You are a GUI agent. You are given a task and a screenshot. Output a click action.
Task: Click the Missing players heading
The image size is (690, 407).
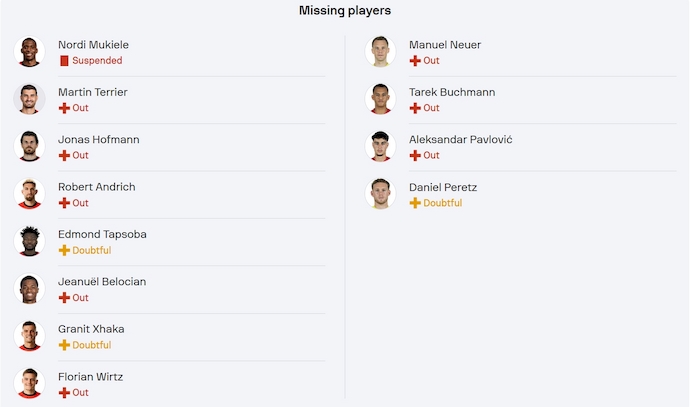coord(345,11)
